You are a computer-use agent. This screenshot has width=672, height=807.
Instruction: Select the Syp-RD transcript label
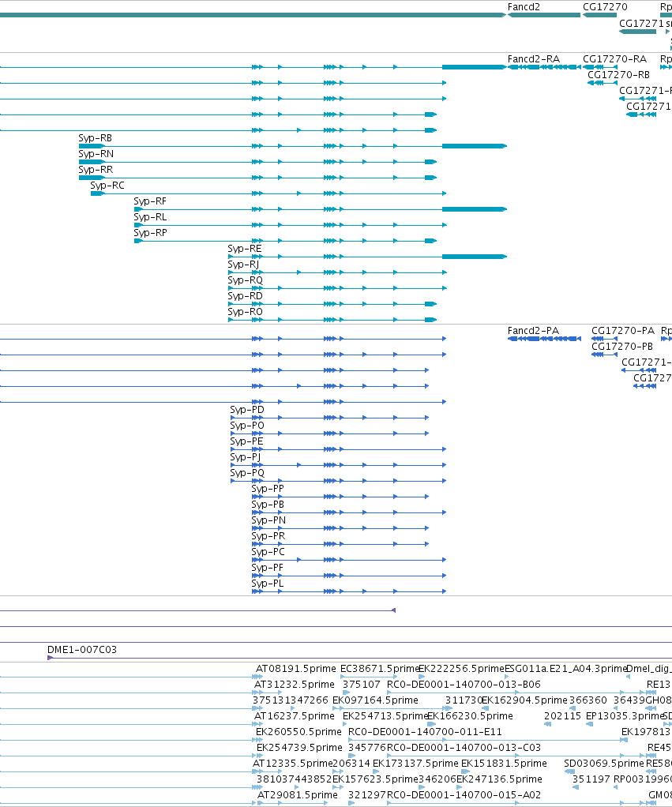tap(246, 296)
